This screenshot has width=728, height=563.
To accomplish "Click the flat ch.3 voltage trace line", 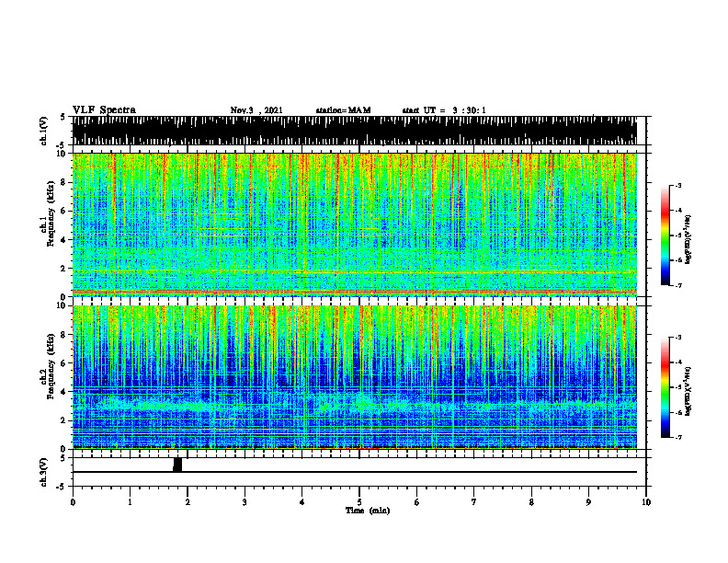I will click(354, 472).
